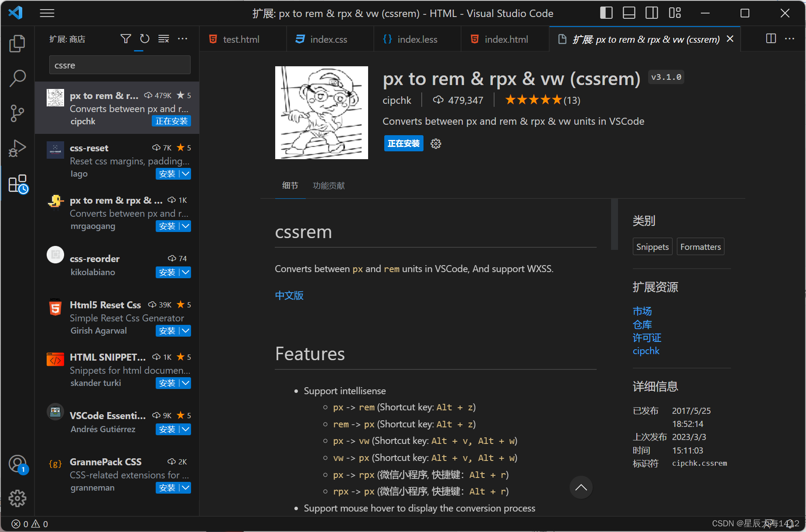806x532 pixels.
Task: Install css-reorder by kikolabiano
Action: pyautogui.click(x=167, y=272)
